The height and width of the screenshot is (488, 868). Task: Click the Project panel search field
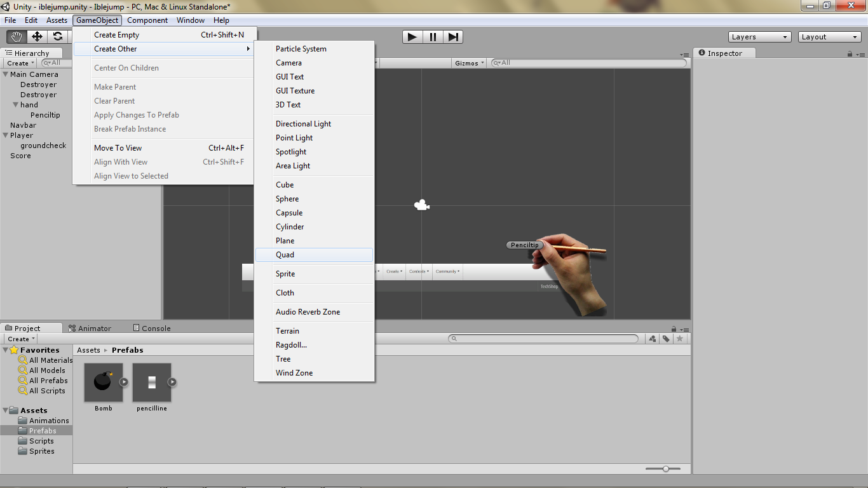coord(543,339)
